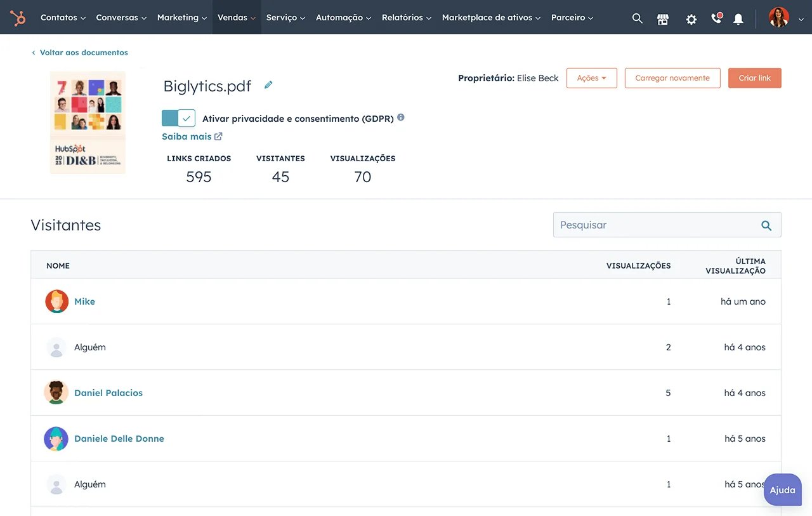
Task: Open the calls phone icon
Action: tap(716, 18)
